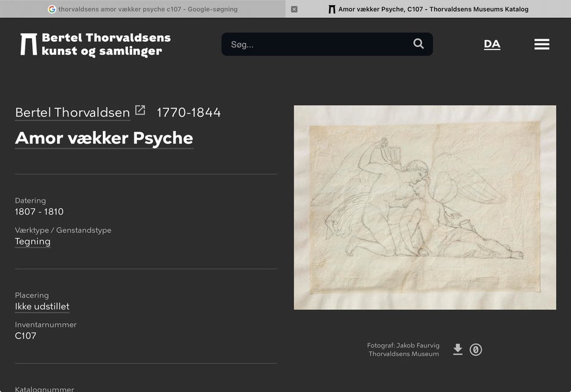Click the Inventarnummer label

(46, 325)
